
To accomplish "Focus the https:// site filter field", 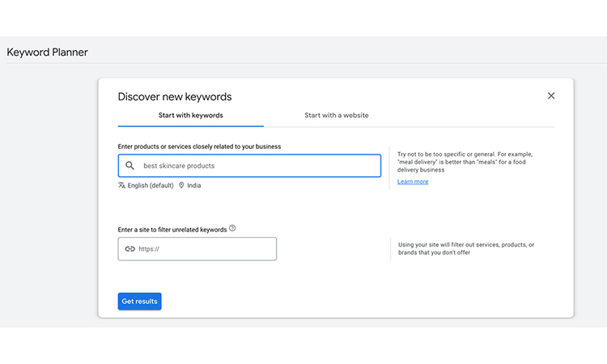I will coord(197,248).
